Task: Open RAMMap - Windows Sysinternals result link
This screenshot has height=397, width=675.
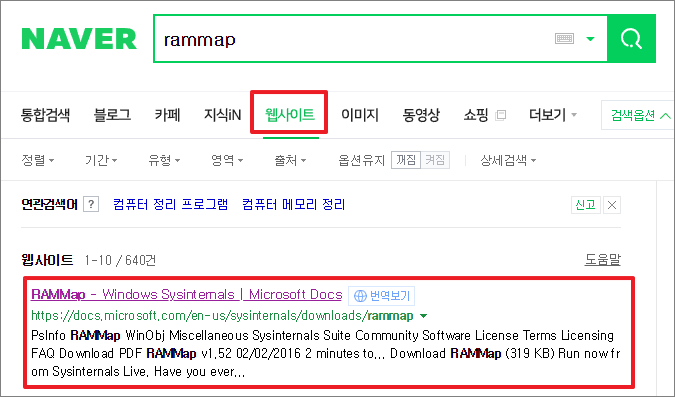Action: tap(187, 295)
